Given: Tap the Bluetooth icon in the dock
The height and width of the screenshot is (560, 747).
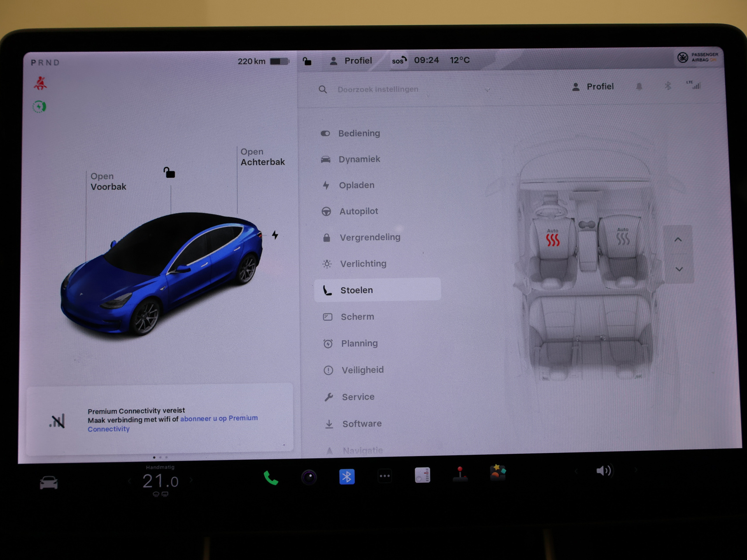Looking at the screenshot, I should coord(347,477).
